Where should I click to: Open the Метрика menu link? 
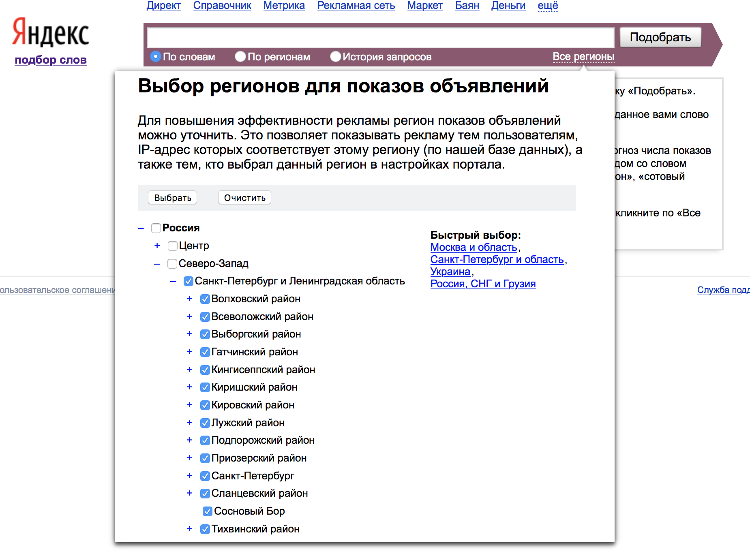click(x=284, y=6)
